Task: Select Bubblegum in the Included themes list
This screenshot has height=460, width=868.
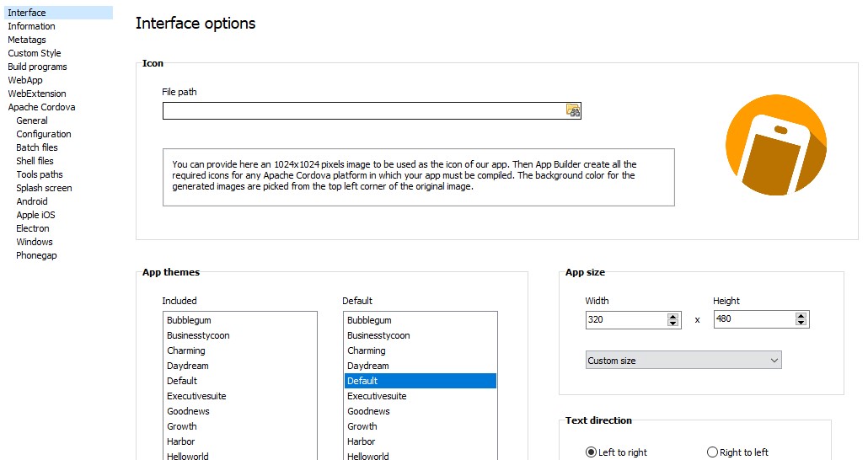Action: coord(189,320)
